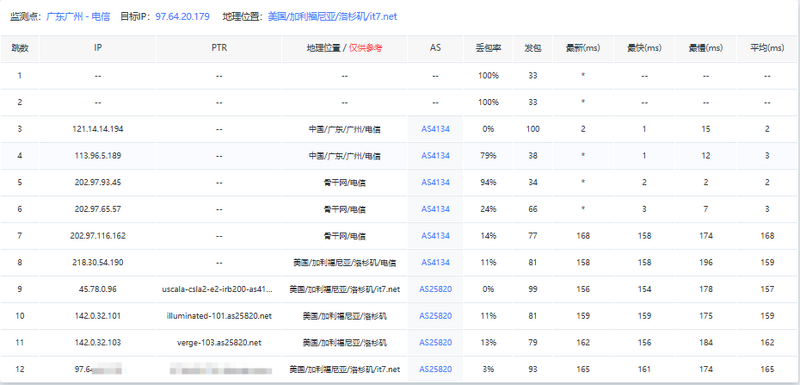Click sent packets value 100 in hop 3
The image size is (800, 385).
533,129
